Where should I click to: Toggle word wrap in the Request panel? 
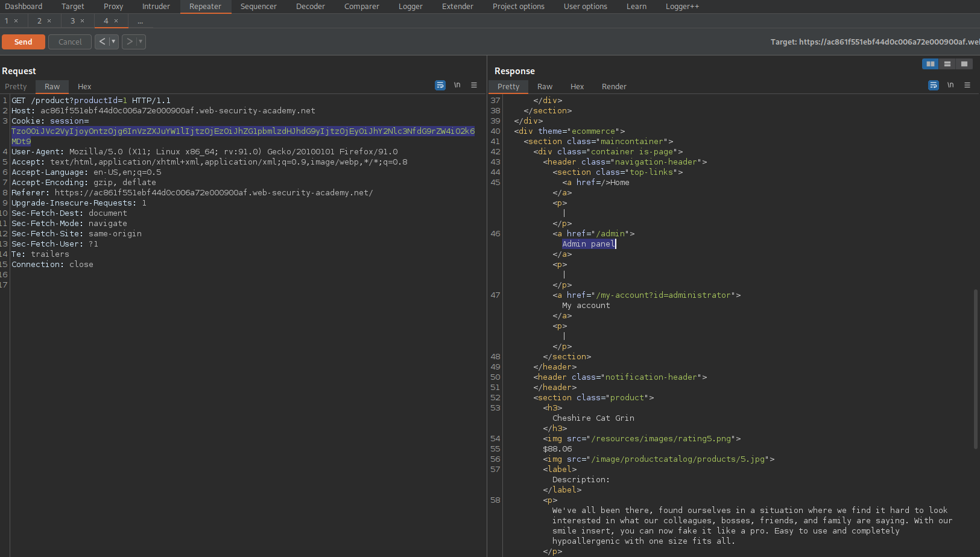pos(440,86)
